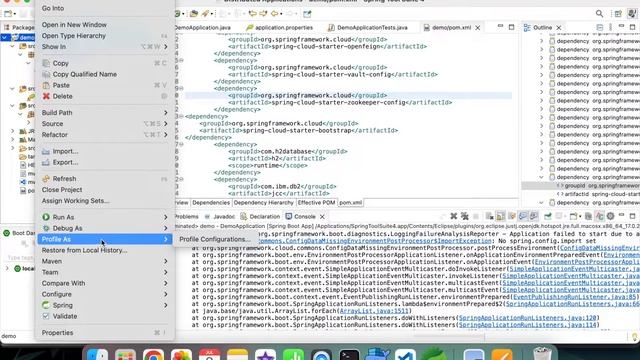Click line with spring-cloud-starter-bootstrap artifactId

pyautogui.click(x=299, y=131)
